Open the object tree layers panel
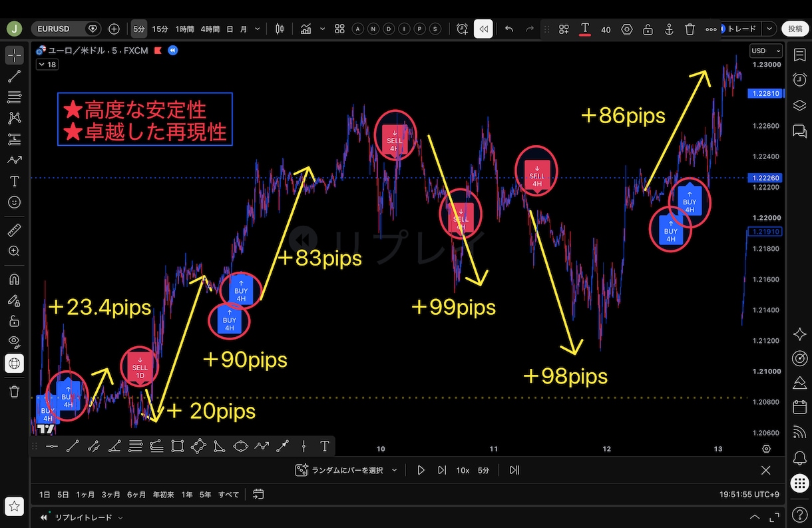The height and width of the screenshot is (528, 812). coord(799,106)
